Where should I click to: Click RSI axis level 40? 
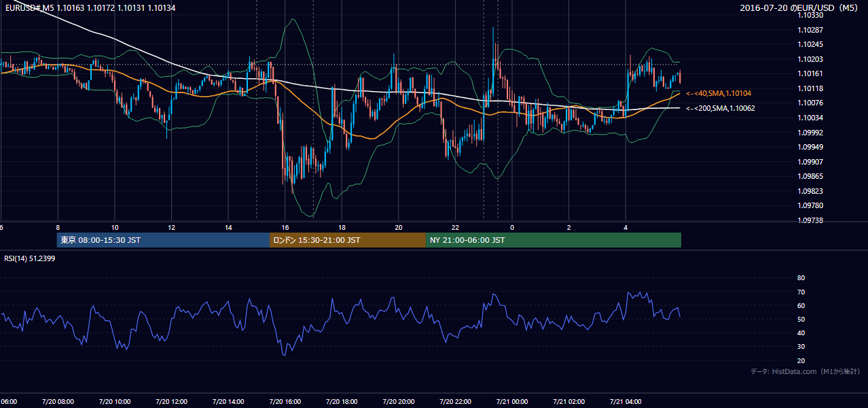click(801, 333)
